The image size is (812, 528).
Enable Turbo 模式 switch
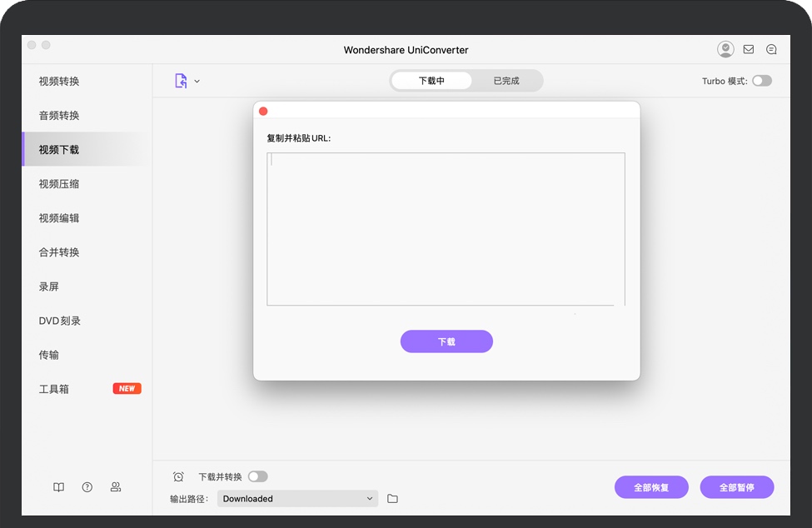tap(761, 81)
